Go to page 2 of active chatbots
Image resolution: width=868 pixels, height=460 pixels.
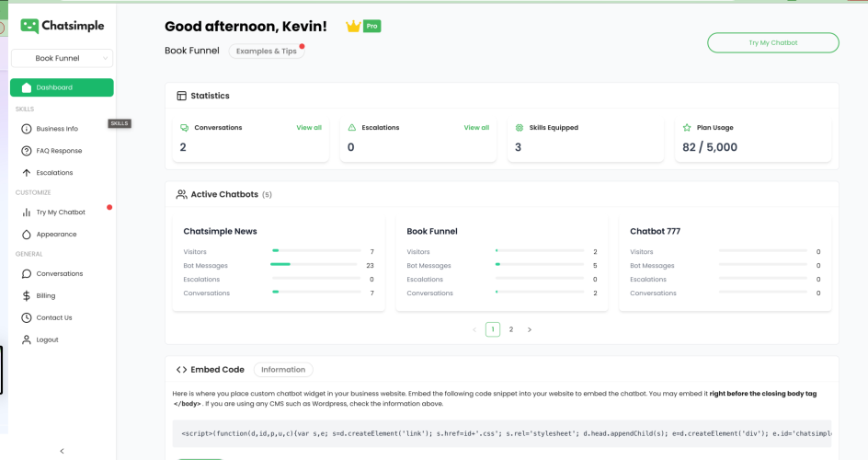[x=511, y=329]
